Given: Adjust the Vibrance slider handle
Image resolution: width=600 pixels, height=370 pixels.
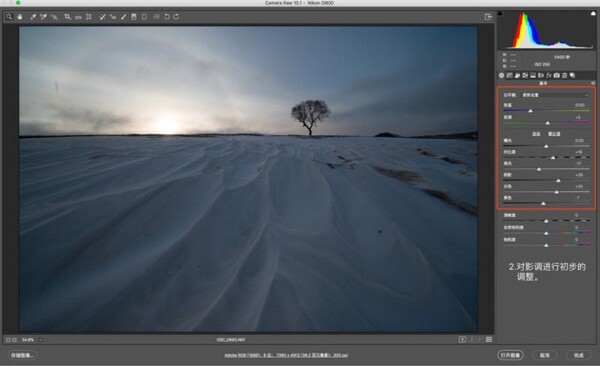Looking at the screenshot, I should [x=546, y=233].
